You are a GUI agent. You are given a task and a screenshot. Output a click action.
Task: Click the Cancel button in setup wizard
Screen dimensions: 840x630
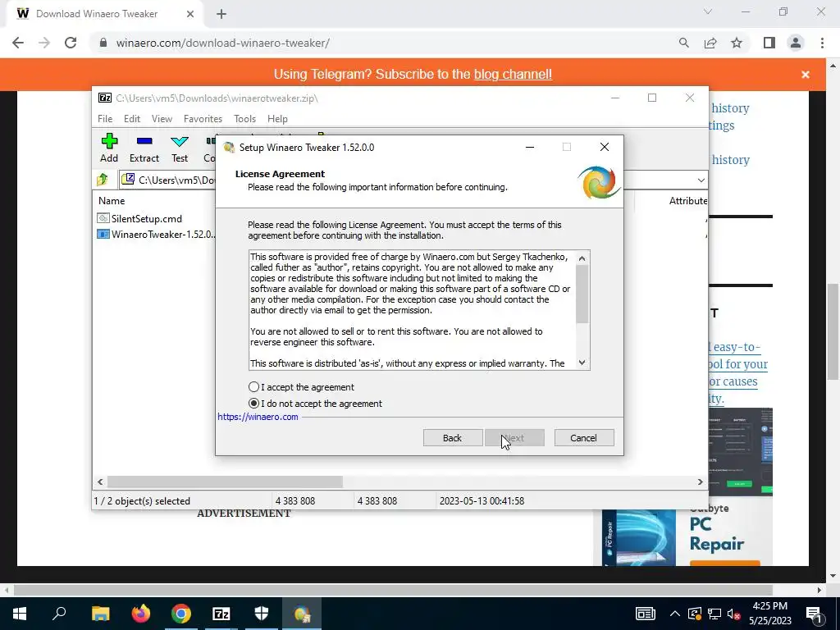click(x=583, y=438)
